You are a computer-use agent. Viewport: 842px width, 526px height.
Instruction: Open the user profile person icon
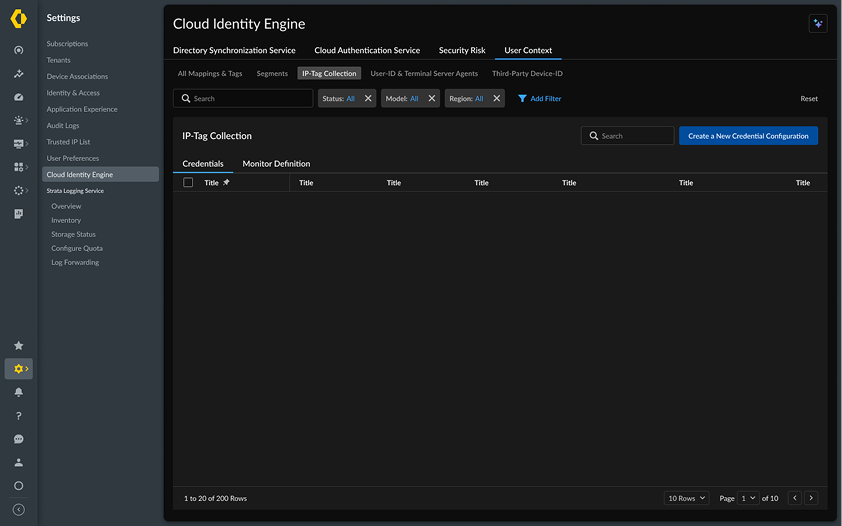pos(18,462)
